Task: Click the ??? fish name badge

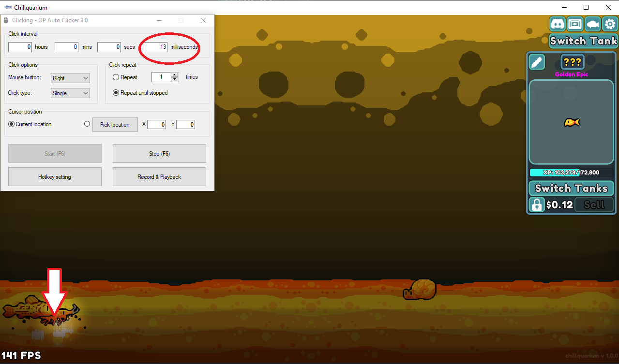Action: click(x=573, y=62)
